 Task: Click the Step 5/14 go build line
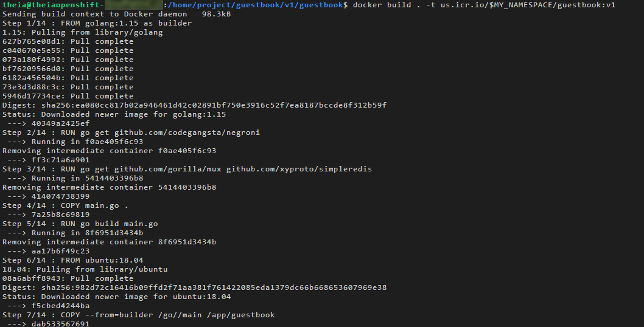pos(80,224)
